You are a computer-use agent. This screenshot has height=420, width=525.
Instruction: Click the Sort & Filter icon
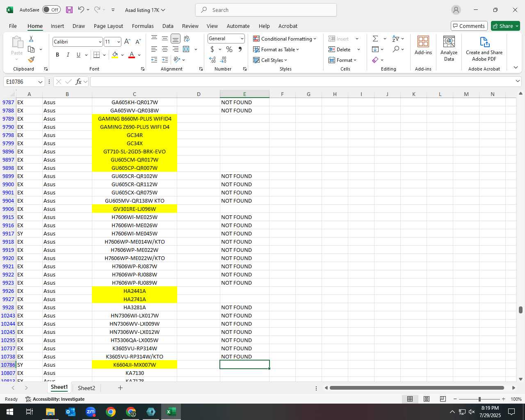click(x=396, y=39)
